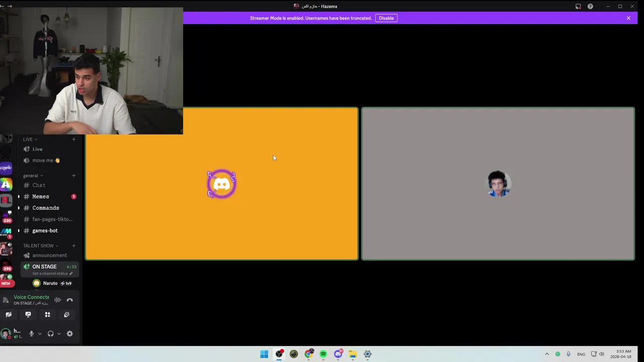Image resolution: width=644 pixels, height=362 pixels.
Task: Open the soundboard in voice panel
Action: 66,314
